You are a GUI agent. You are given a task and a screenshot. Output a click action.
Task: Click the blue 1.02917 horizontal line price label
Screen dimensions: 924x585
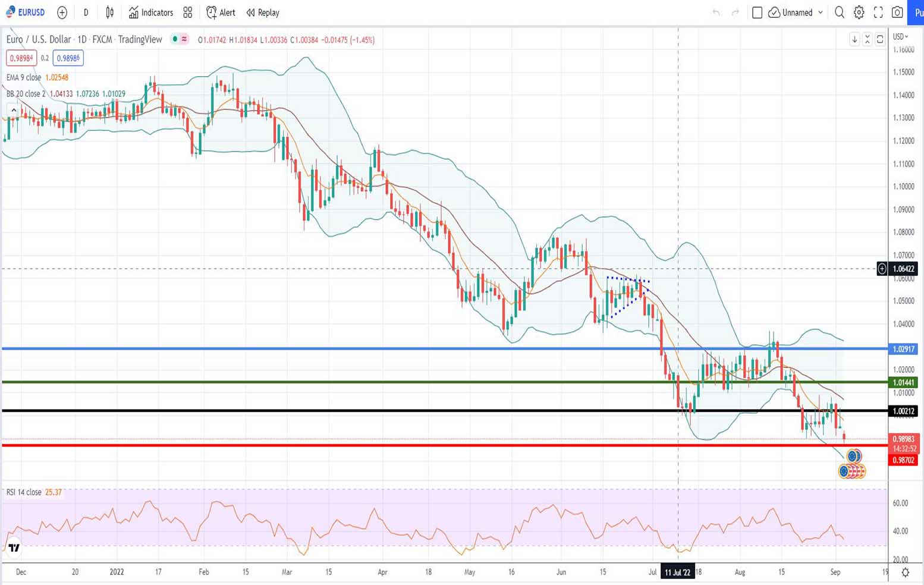coord(903,349)
